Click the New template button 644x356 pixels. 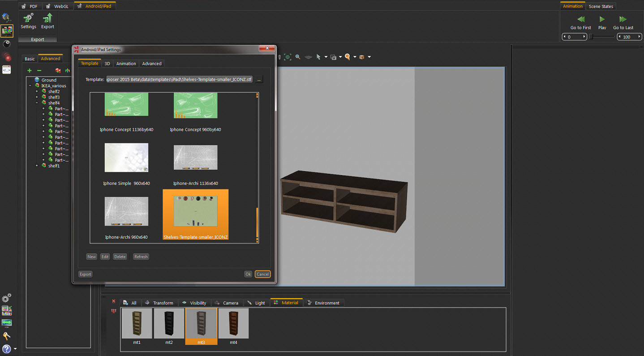coord(91,257)
